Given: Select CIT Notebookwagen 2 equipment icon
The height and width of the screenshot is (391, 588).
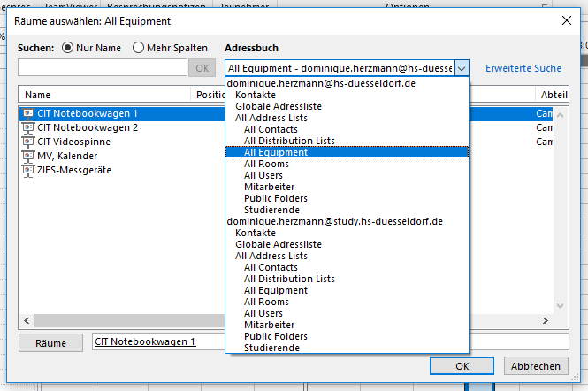Looking at the screenshot, I should click(x=27, y=128).
